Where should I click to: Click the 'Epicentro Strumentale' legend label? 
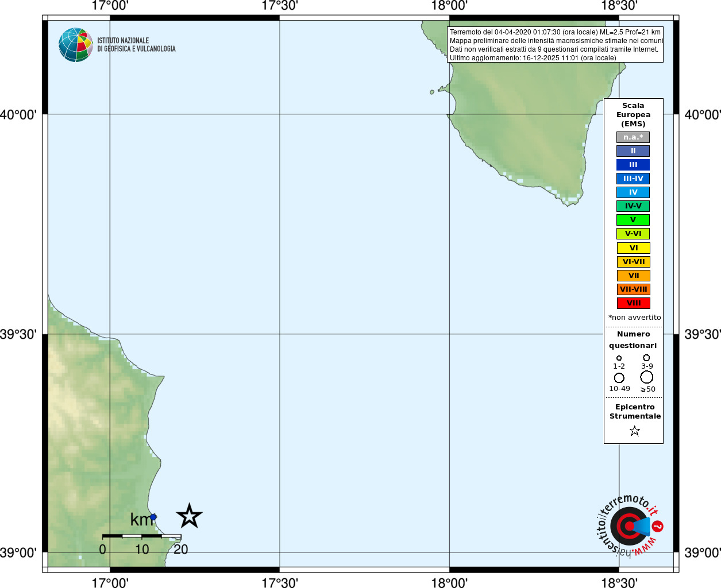coord(635,412)
